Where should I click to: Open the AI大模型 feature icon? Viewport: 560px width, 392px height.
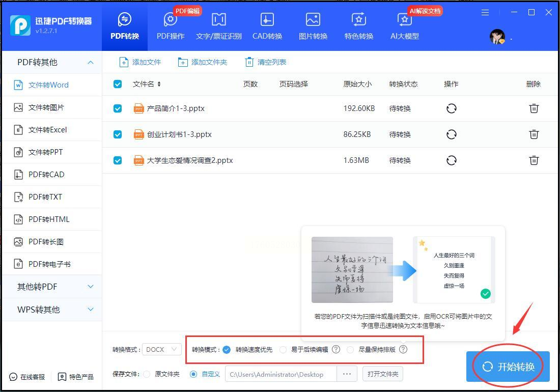[404, 20]
